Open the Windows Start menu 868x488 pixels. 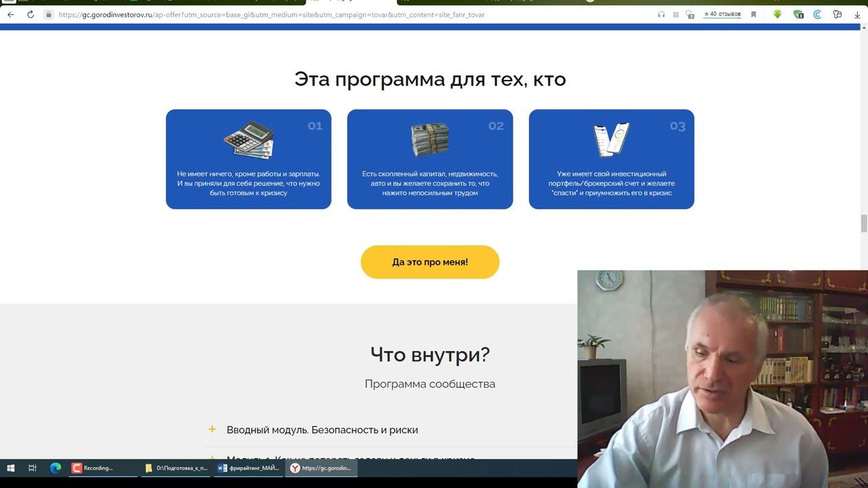point(11,468)
